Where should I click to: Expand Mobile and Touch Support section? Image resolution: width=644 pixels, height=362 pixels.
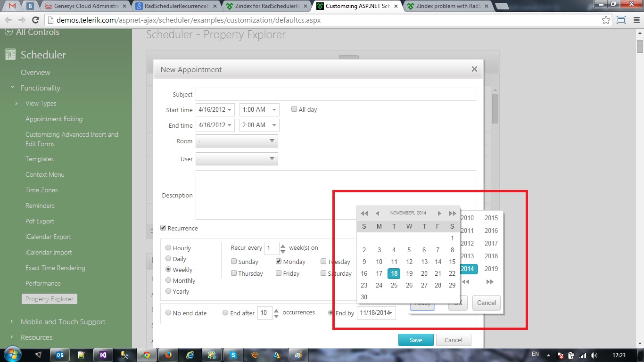[x=12, y=321]
